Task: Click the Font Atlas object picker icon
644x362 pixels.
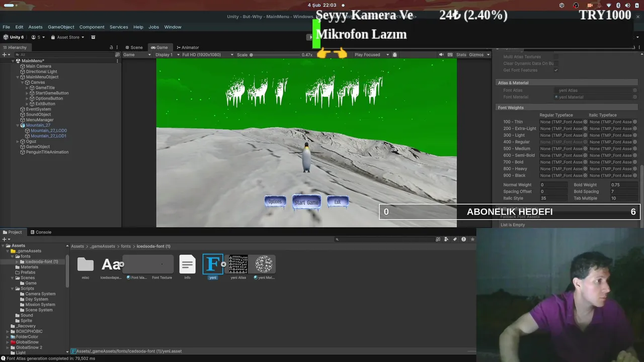Action: (x=635, y=90)
